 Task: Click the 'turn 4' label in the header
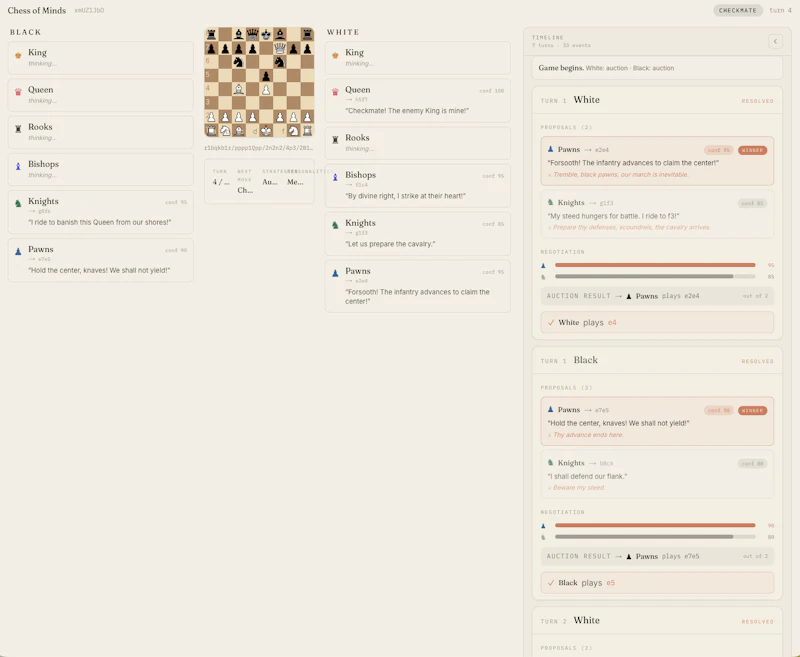point(780,10)
